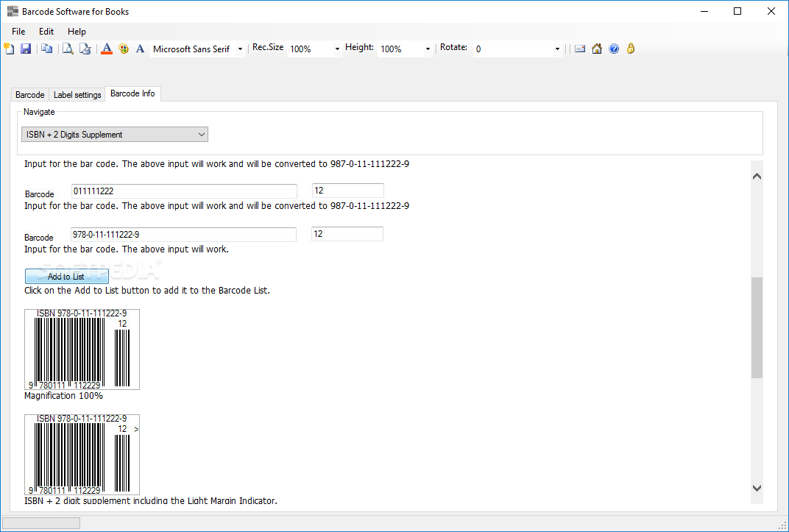
Task: Choose font color with red-underlined A
Action: tap(106, 49)
